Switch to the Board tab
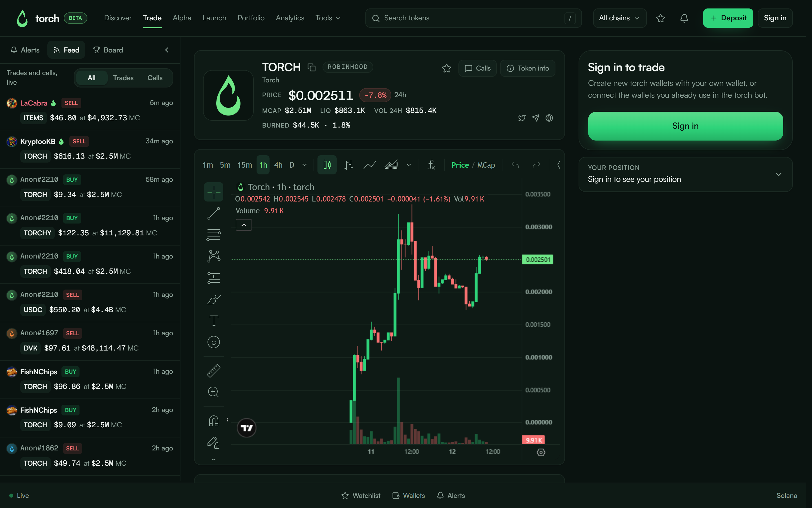 click(x=108, y=50)
